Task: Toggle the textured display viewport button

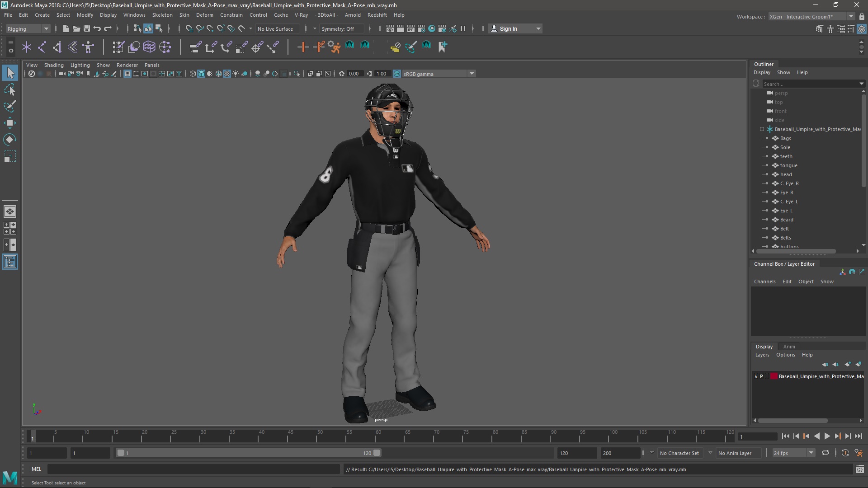Action: [x=227, y=74]
